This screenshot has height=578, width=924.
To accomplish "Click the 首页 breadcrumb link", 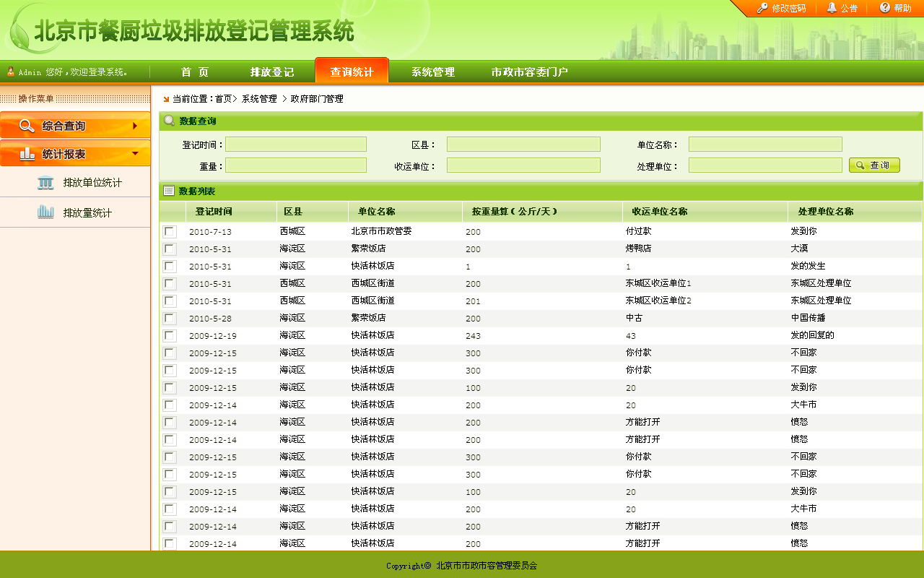I will click(x=223, y=99).
